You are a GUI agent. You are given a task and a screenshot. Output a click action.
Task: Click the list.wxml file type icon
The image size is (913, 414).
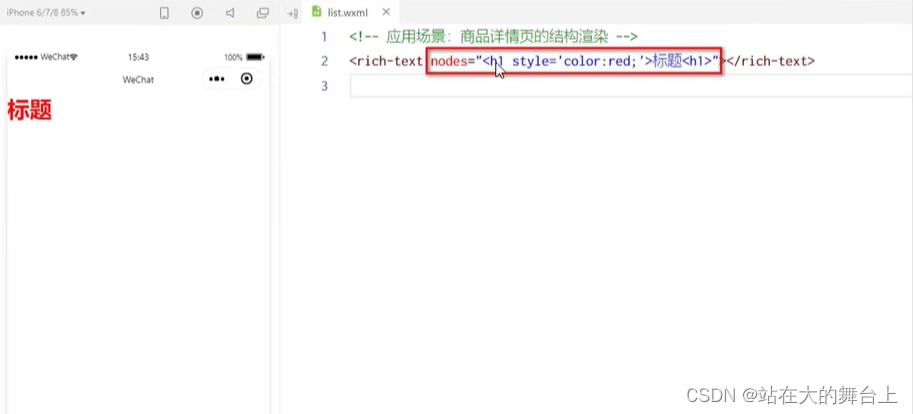coord(317,12)
